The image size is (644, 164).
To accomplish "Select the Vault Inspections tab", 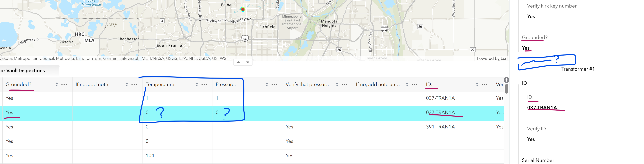I will click(27, 71).
